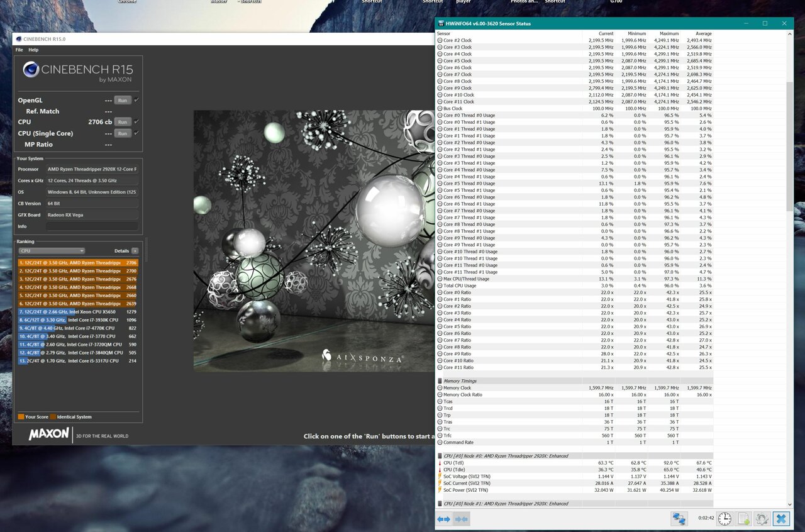Select the Intel Core i7-3930K ranking row

point(78,320)
